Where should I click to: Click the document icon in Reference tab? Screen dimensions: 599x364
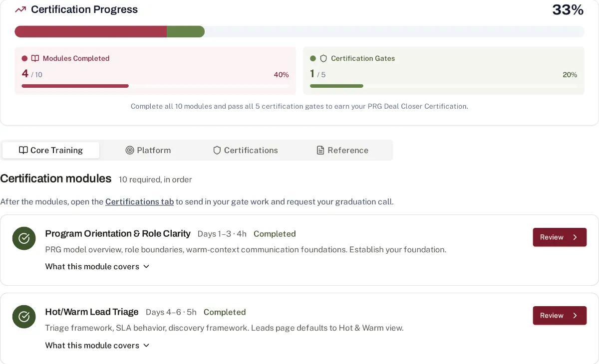(x=320, y=150)
